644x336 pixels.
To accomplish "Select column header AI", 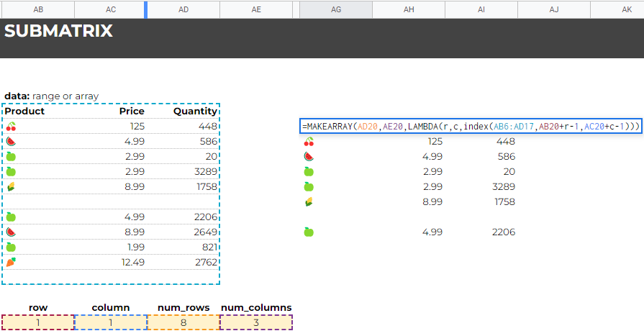I will (481, 9).
